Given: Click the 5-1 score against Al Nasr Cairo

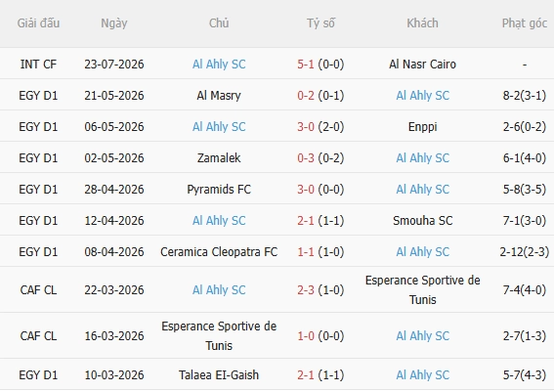Looking at the screenshot, I should pos(305,65).
